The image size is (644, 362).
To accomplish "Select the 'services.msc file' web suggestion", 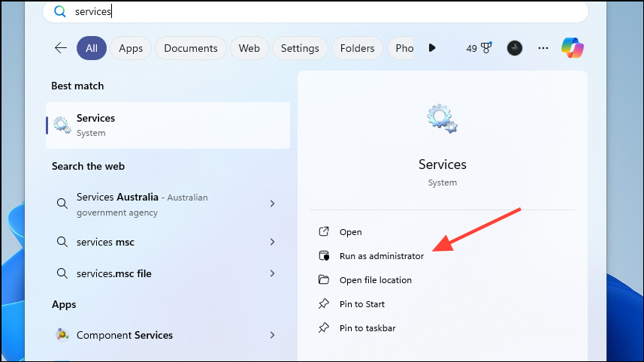I will pyautogui.click(x=168, y=273).
